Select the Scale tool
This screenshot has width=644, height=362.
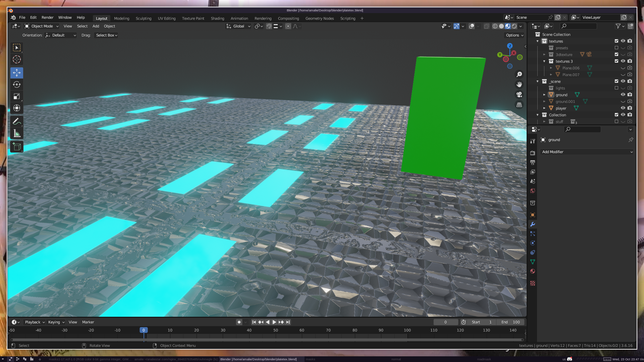tap(17, 97)
